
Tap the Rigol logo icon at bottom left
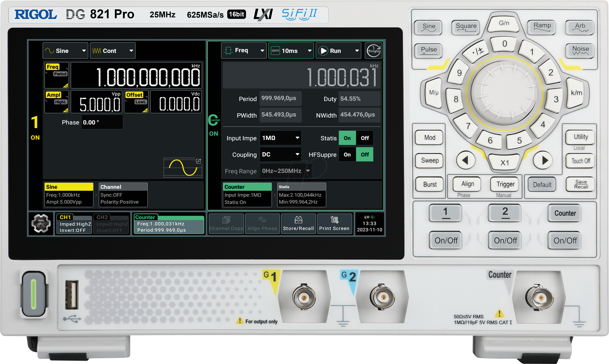(x=41, y=223)
